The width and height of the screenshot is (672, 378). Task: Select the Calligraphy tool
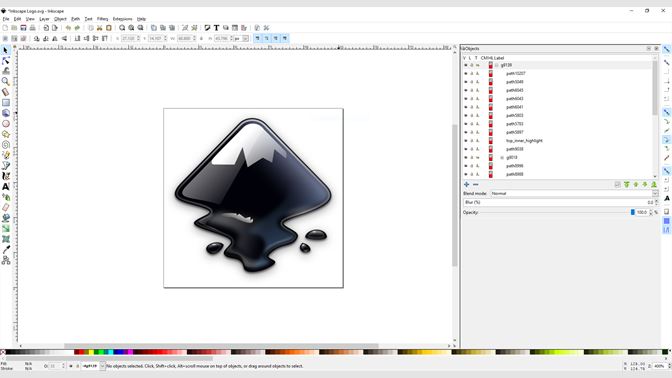pos(6,176)
